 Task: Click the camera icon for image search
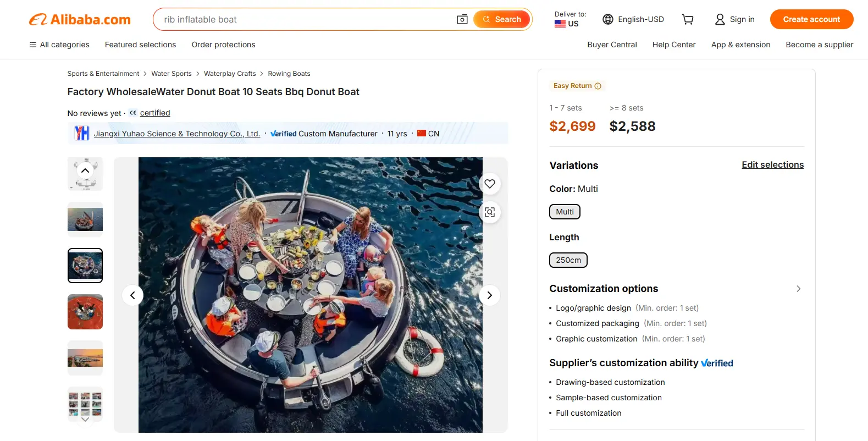point(462,19)
